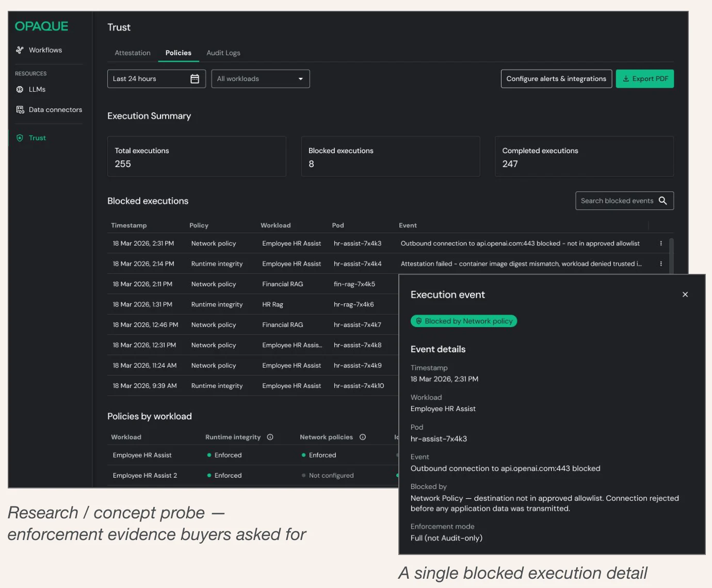Image resolution: width=712 pixels, height=588 pixels.
Task: Click the Pod column header
Action: tap(338, 225)
